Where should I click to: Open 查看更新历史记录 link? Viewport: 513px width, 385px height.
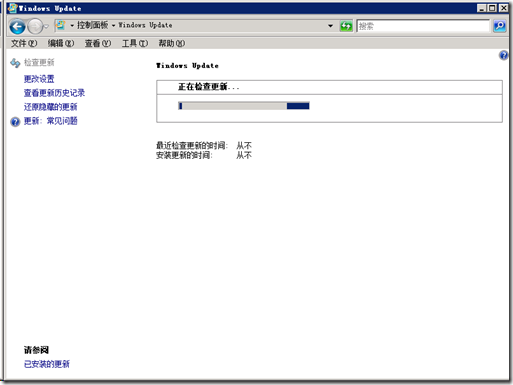(54, 93)
